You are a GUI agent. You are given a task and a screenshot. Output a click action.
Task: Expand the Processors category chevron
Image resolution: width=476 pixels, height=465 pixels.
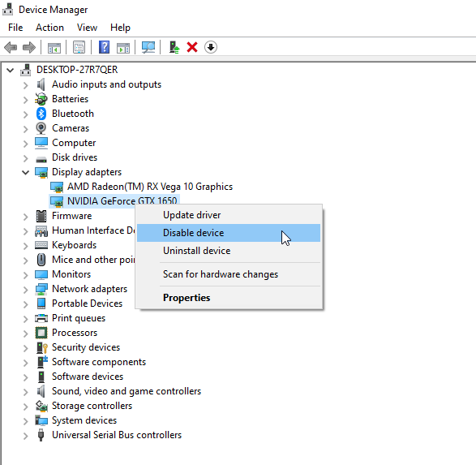coord(25,334)
